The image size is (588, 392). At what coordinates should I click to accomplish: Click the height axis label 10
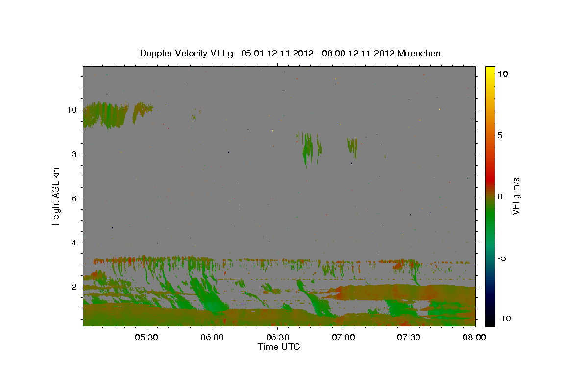(x=73, y=110)
